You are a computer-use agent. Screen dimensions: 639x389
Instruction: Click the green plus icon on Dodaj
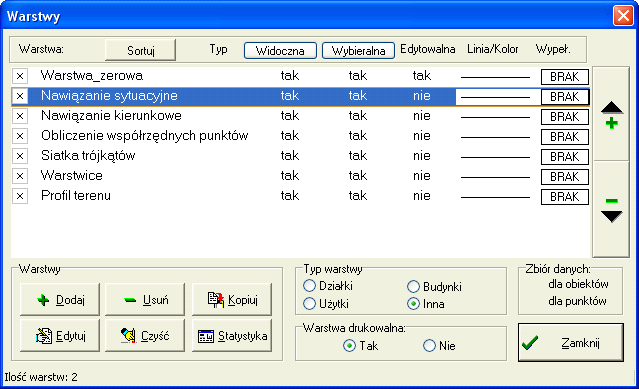pos(43,301)
